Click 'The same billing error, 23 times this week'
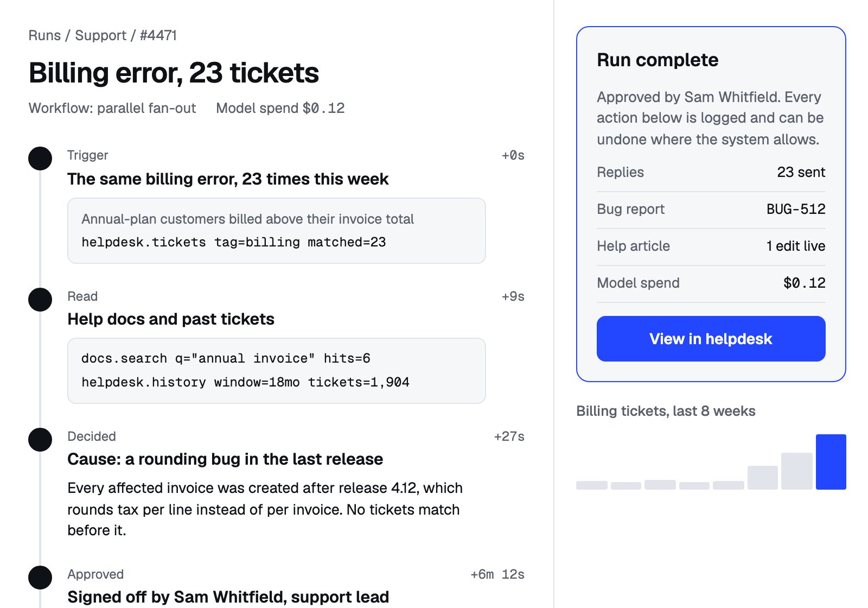Viewport: 868px width, 608px height. pyautogui.click(x=228, y=179)
